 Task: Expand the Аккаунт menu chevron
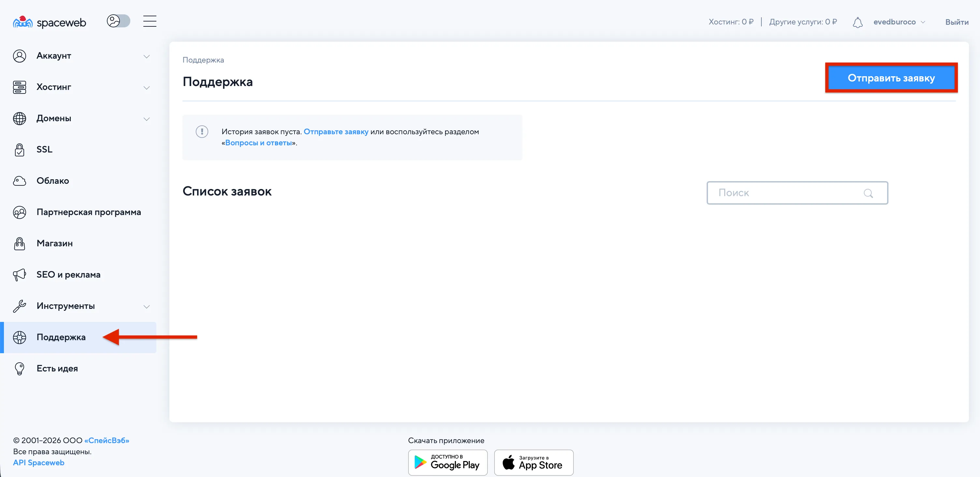tap(147, 56)
